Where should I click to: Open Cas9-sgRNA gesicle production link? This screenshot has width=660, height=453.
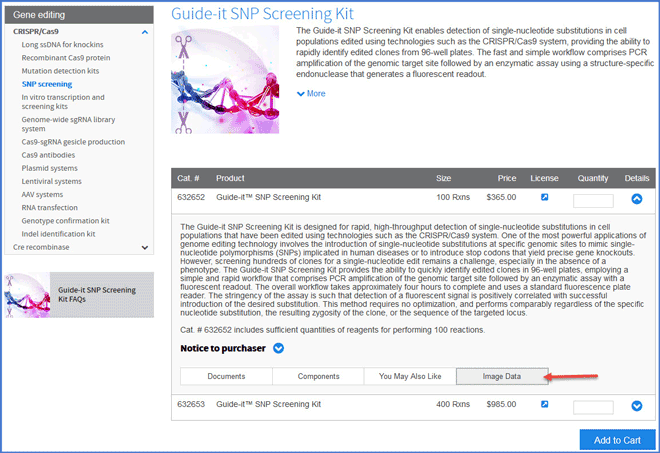[73, 142]
